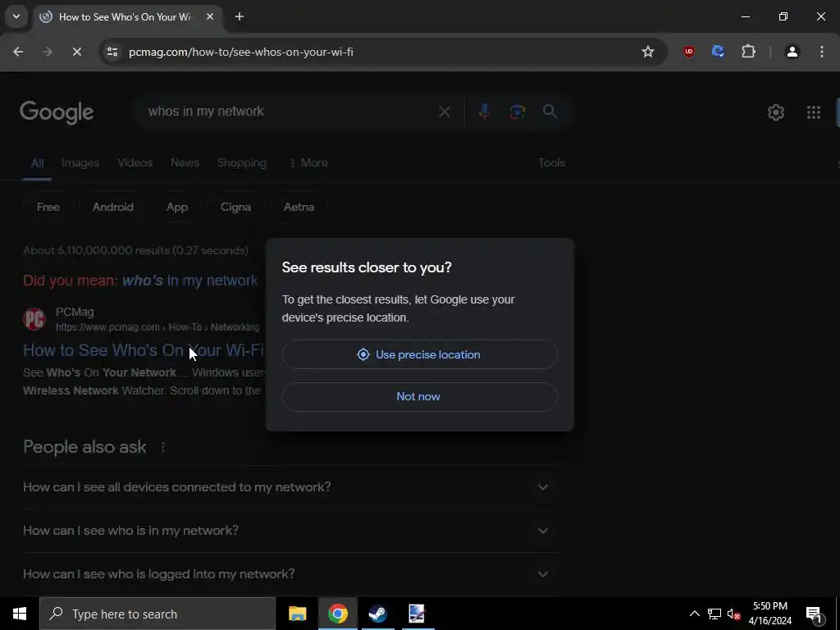Open Chrome three-dot menu
This screenshot has height=630, width=840.
[x=822, y=52]
